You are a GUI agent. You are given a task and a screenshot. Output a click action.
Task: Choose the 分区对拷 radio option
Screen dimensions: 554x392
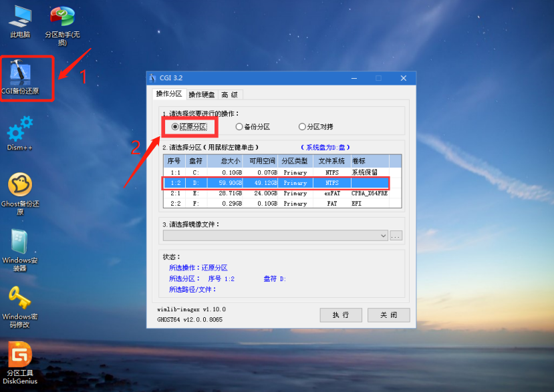pyautogui.click(x=302, y=126)
